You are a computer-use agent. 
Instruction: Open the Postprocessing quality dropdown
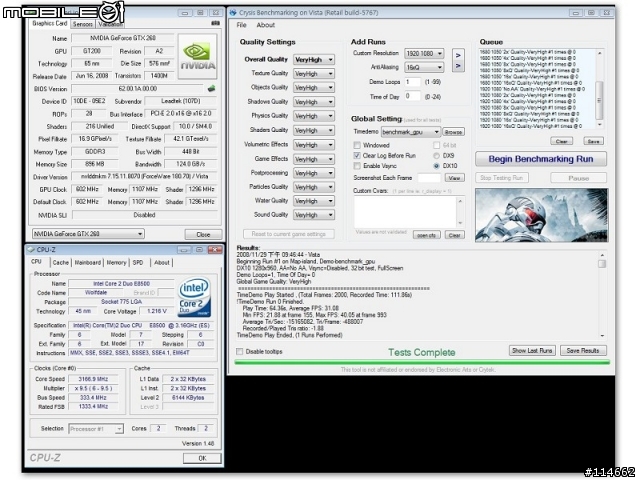314,173
